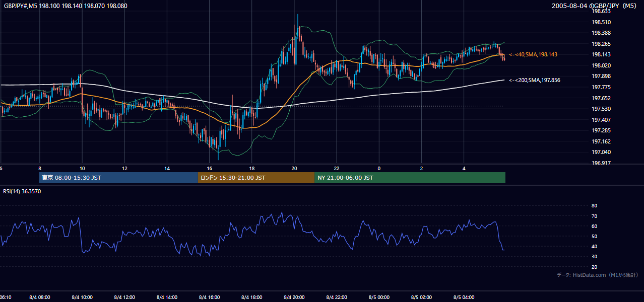Image resolution: width=644 pixels, height=302 pixels.
Task: Click the Tokyo 08:00-15:30 JST session bar
Action: pyautogui.click(x=118, y=178)
